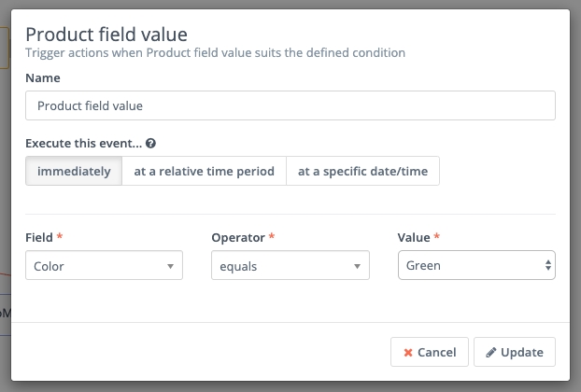Image resolution: width=581 pixels, height=392 pixels.
Task: Click the 'Product field value' dialog heading
Action: point(119,34)
